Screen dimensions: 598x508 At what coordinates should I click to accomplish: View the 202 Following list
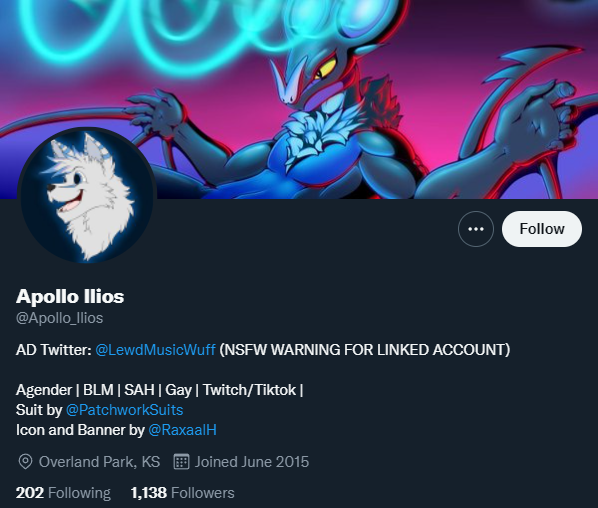pos(63,493)
